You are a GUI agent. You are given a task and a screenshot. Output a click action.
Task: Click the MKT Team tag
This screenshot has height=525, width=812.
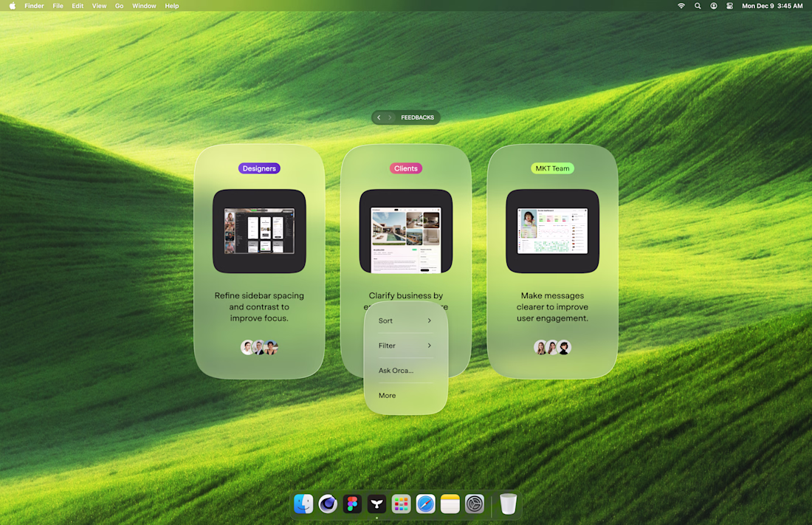[552, 168]
